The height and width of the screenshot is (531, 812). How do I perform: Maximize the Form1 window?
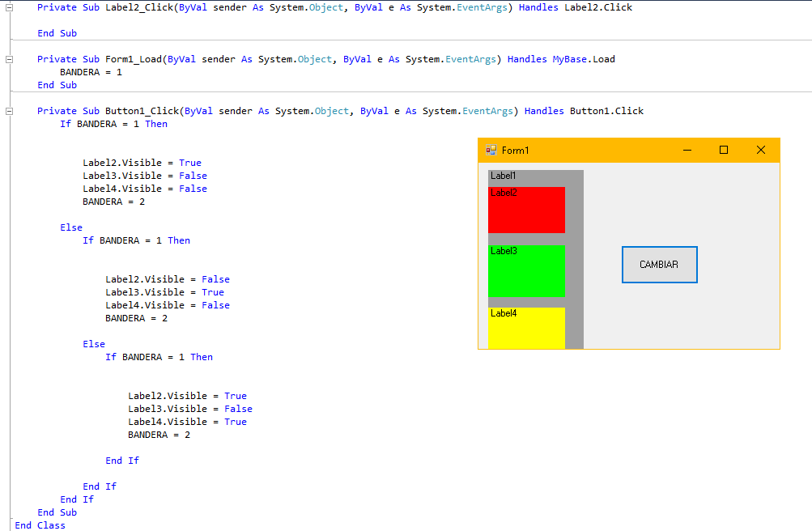point(724,150)
